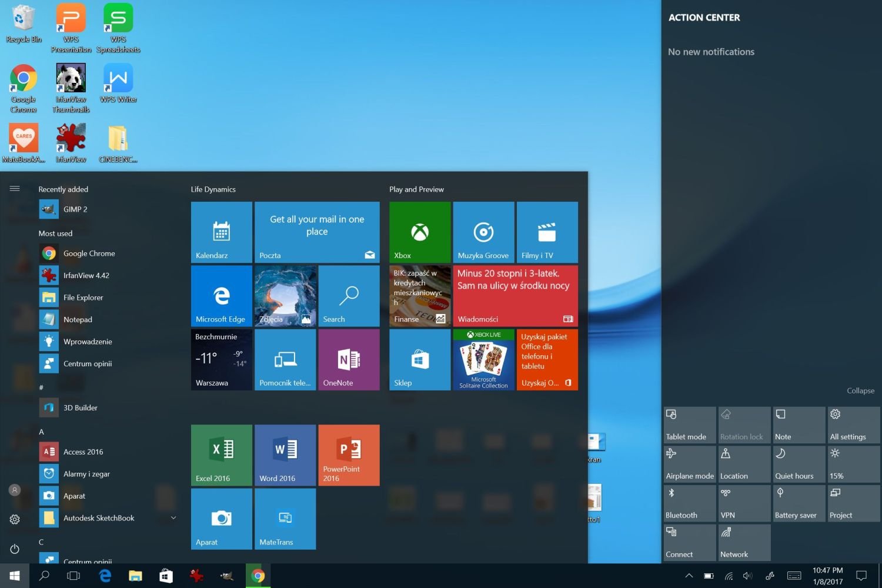Open File Explorer on the taskbar
This screenshot has width=882, height=588.
[x=135, y=576]
